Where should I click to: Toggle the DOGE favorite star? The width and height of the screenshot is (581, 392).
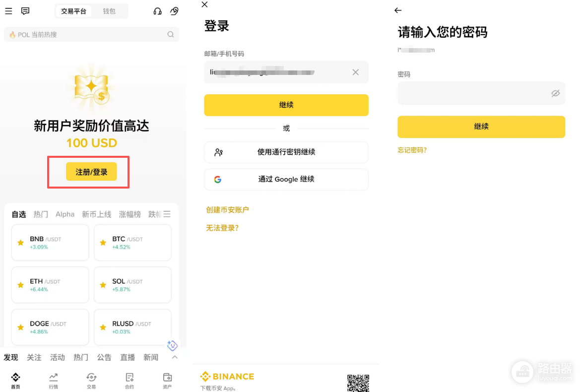point(21,327)
